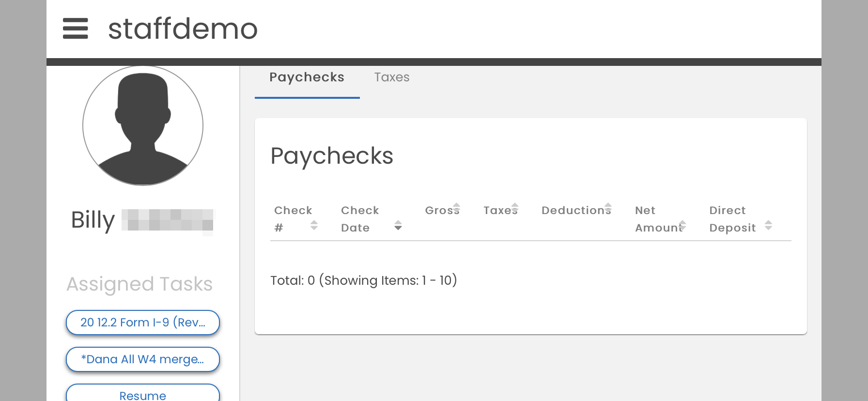
Task: Open the hamburger navigation menu
Action: tap(76, 29)
